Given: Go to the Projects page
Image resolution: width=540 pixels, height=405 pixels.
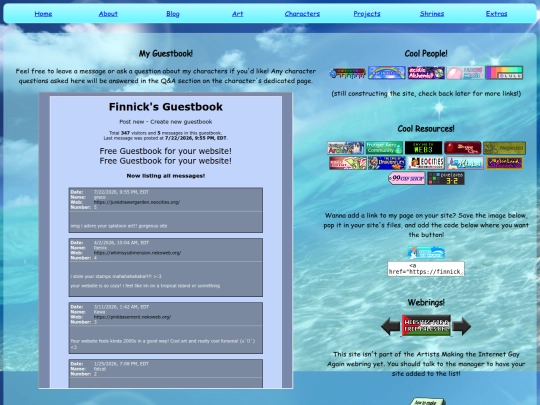Looking at the screenshot, I should [367, 14].
